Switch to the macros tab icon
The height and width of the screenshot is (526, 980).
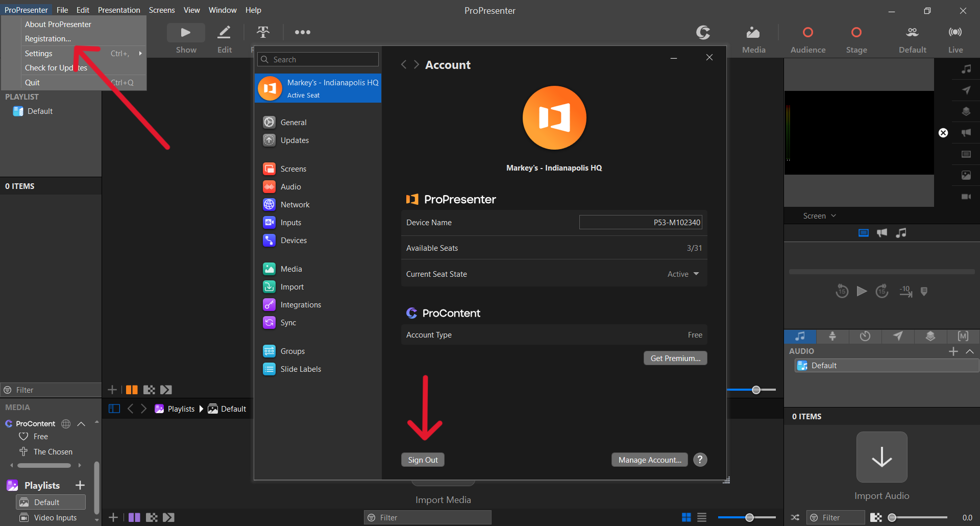coord(963,336)
